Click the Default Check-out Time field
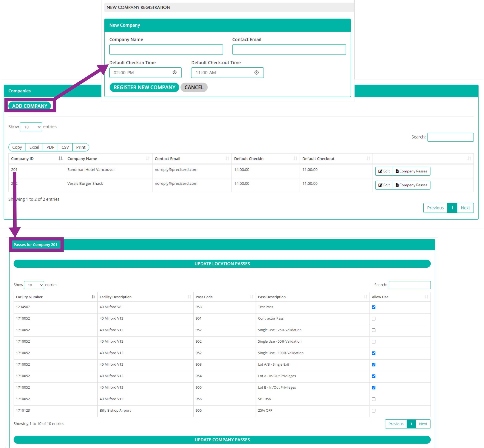This screenshot has height=448, width=484. (227, 72)
